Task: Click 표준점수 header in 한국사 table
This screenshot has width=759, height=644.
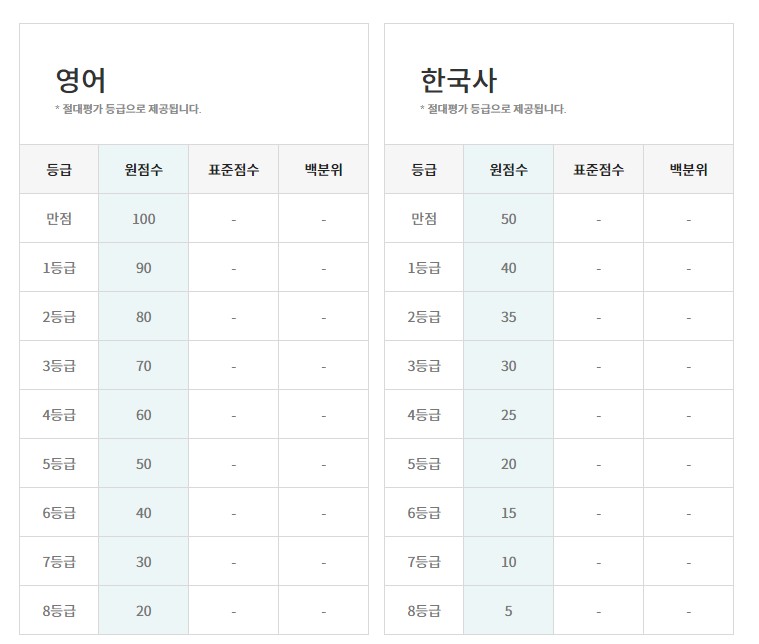Action: tap(599, 169)
